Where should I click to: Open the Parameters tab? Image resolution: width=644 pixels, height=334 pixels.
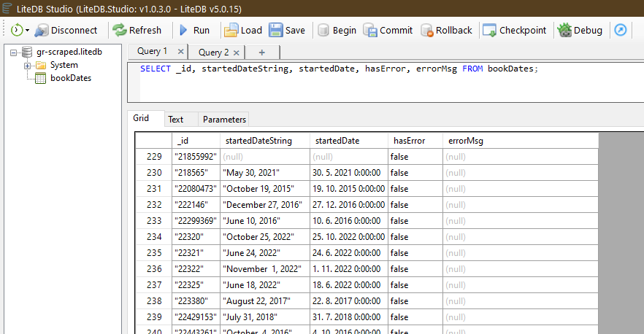(225, 120)
